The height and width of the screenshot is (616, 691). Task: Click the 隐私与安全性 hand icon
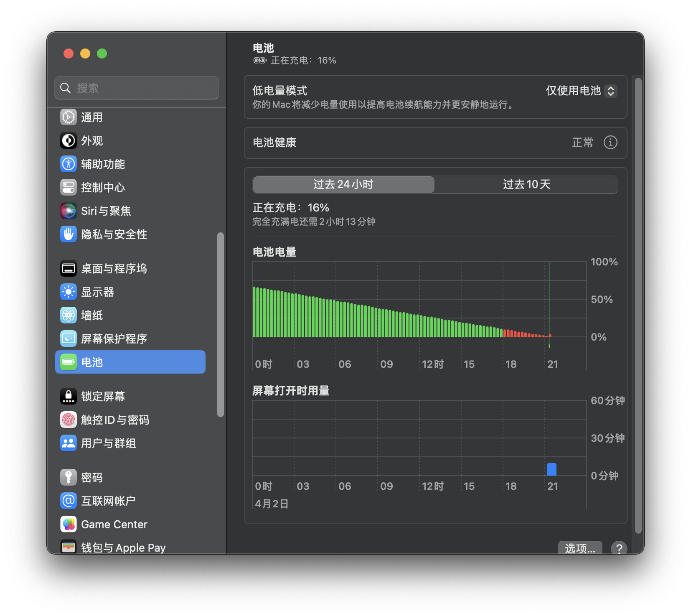69,234
